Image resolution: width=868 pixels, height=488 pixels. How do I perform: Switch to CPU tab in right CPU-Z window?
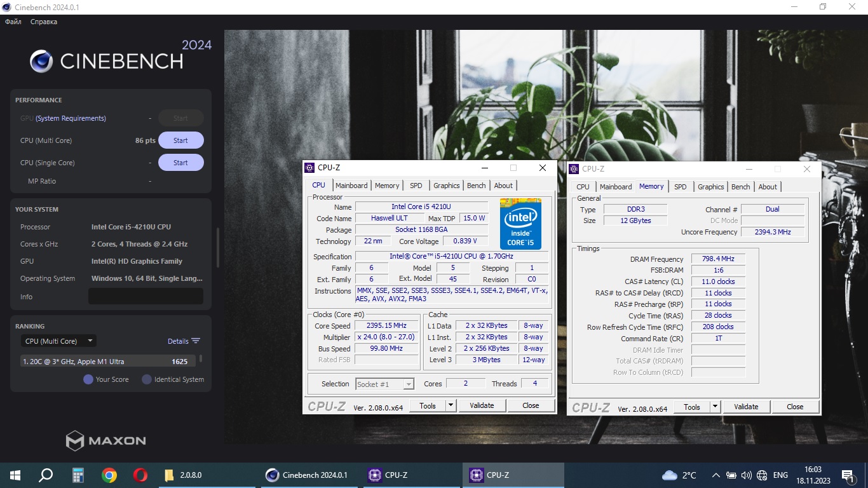(583, 187)
